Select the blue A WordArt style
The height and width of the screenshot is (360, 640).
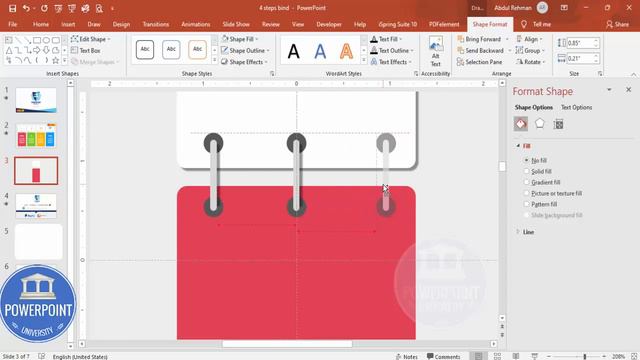320,51
